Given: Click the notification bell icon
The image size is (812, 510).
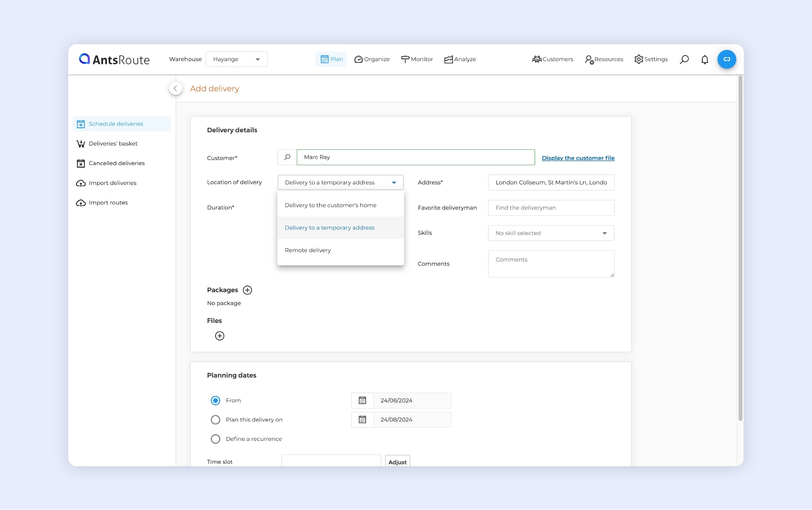Looking at the screenshot, I should pos(705,60).
